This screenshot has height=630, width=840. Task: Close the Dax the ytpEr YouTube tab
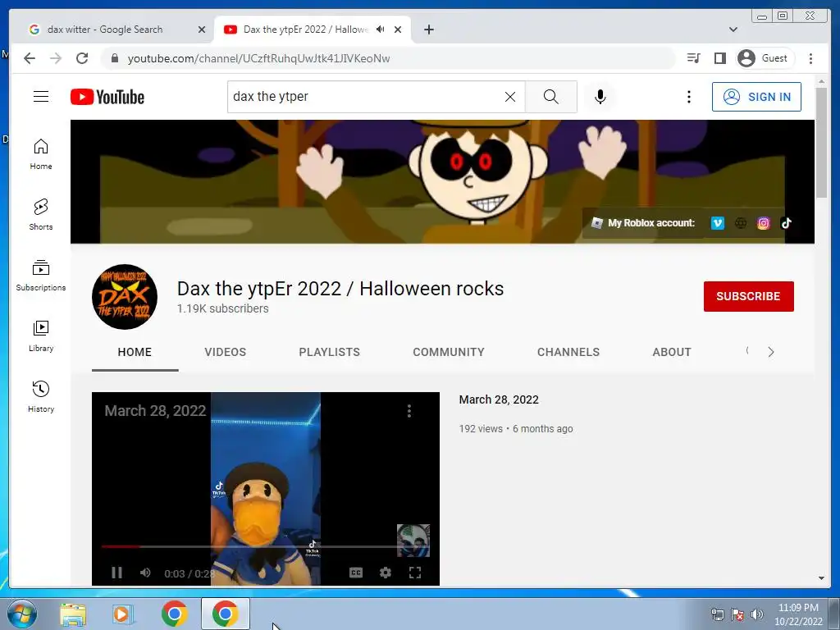coord(398,30)
